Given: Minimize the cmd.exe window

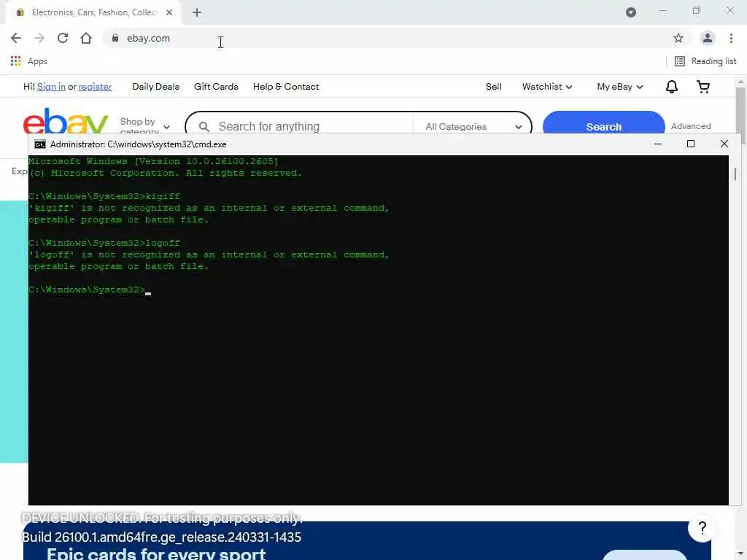Looking at the screenshot, I should (658, 144).
